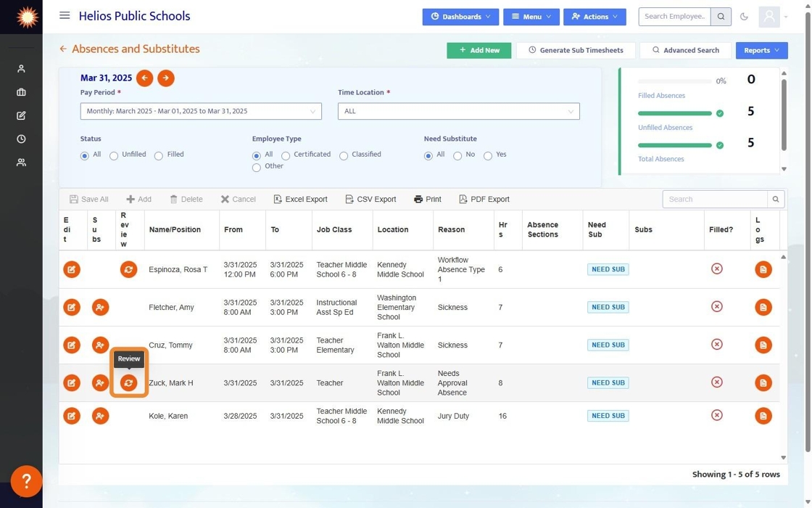Click the employee search magnifier icon
This screenshot has width=812, height=508.
pos(721,17)
